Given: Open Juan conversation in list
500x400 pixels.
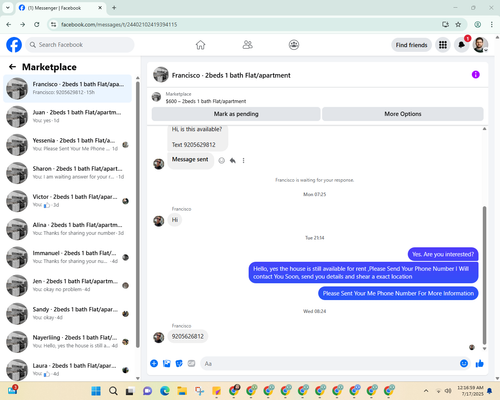Looking at the screenshot, I should point(68,117).
